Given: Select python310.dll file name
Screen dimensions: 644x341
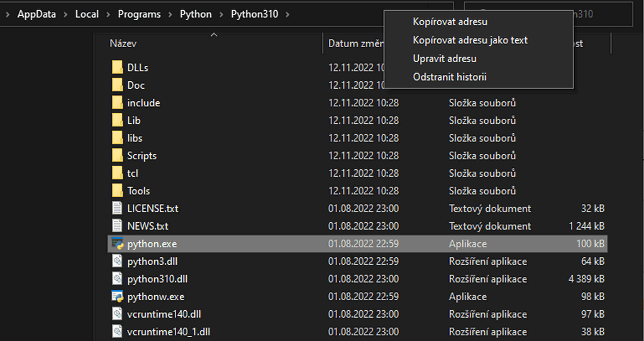Looking at the screenshot, I should tap(157, 279).
